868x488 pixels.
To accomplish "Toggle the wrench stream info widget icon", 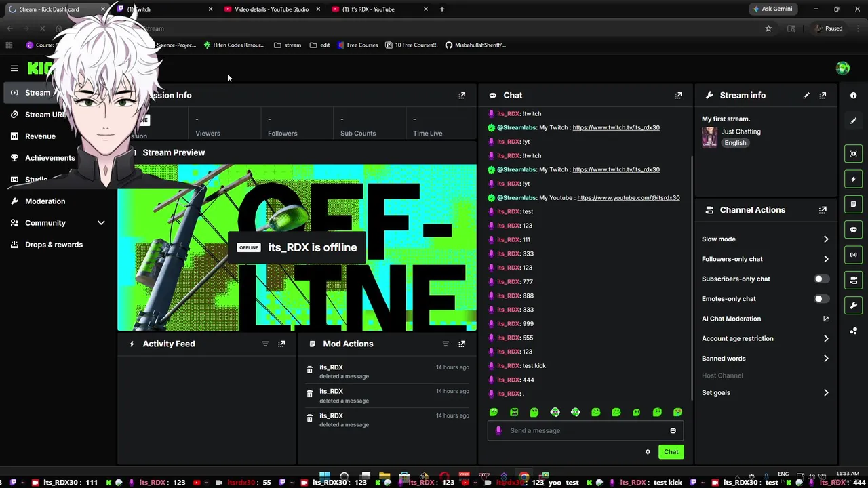I will (853, 306).
